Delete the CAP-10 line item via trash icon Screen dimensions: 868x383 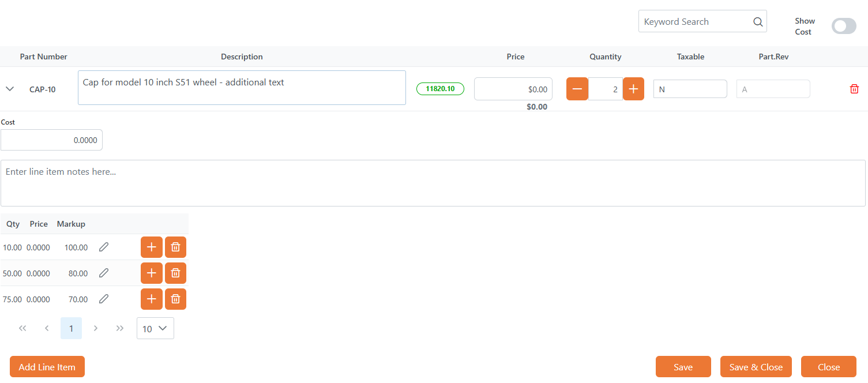click(854, 88)
